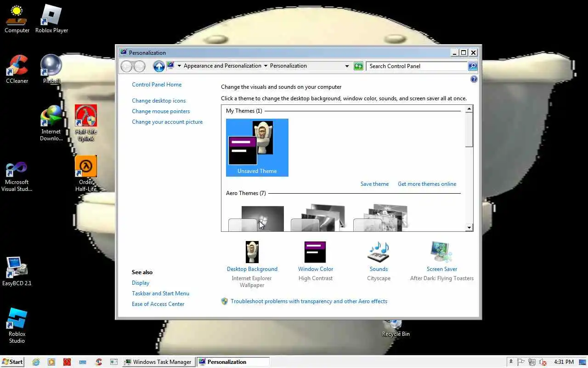Click the Save theme link
This screenshot has width=588, height=368.
(374, 184)
